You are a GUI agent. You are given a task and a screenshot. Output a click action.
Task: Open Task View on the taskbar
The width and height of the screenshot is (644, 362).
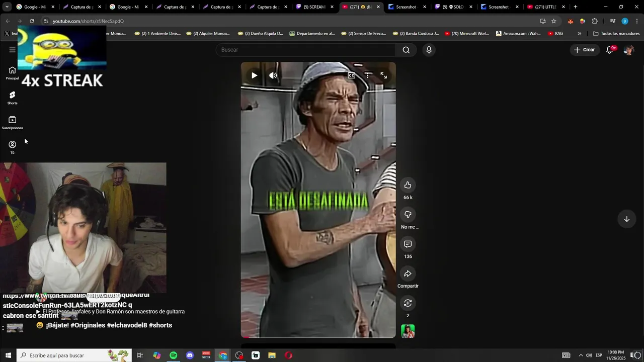(140, 355)
